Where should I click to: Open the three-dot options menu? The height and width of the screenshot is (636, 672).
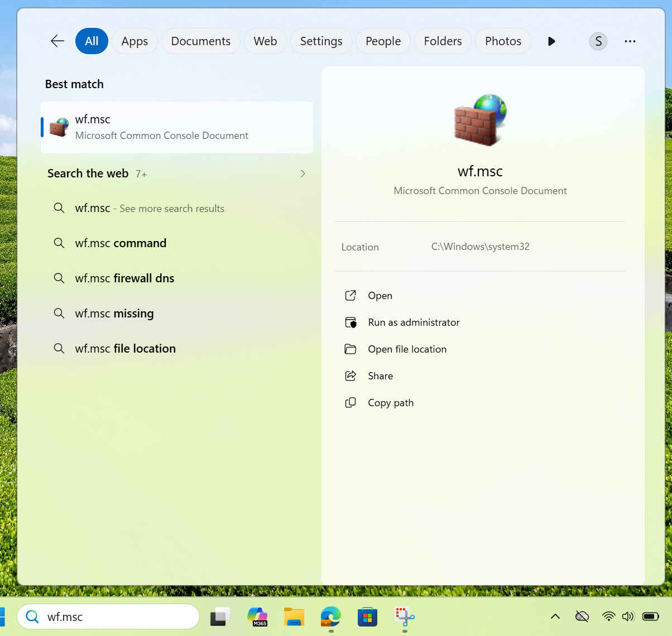click(x=630, y=41)
